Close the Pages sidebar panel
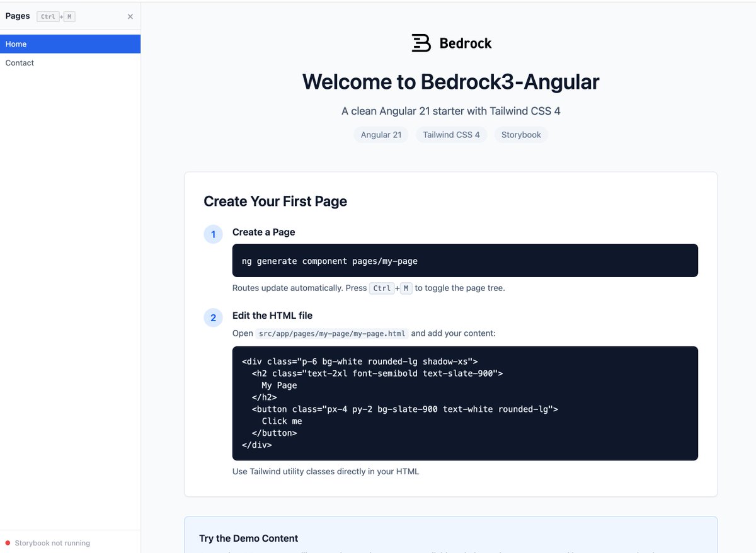756x553 pixels. click(x=130, y=16)
